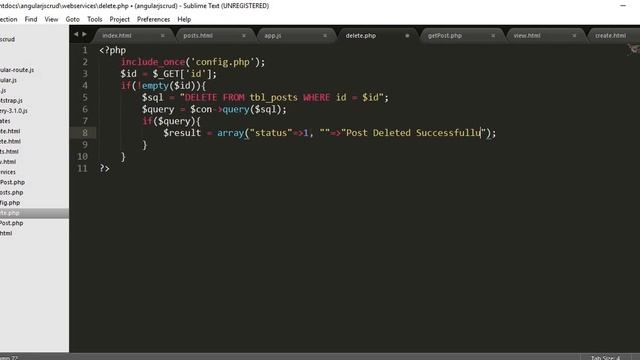Image resolution: width=640 pixels, height=360 pixels.
Task: Click line number 1 in gutter
Action: (85, 50)
